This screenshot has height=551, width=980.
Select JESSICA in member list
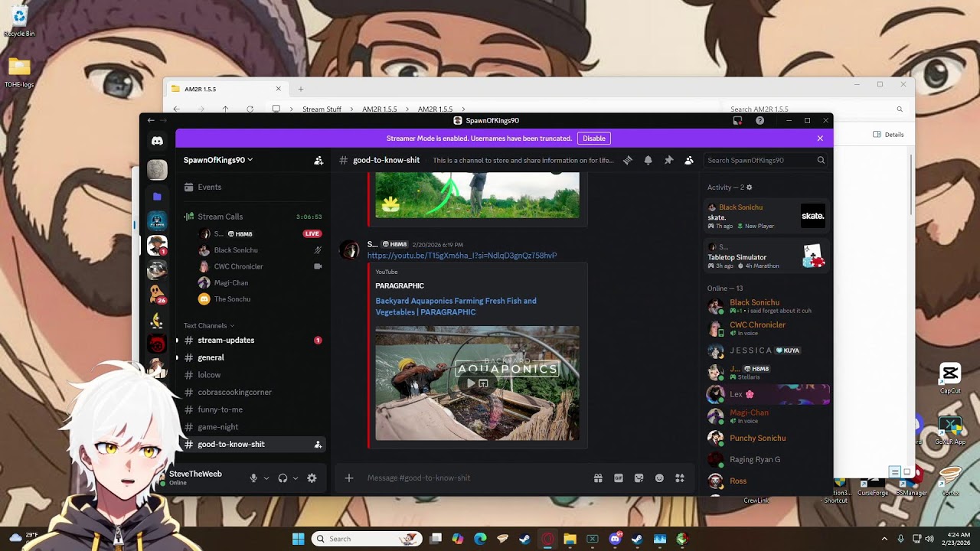(x=766, y=350)
